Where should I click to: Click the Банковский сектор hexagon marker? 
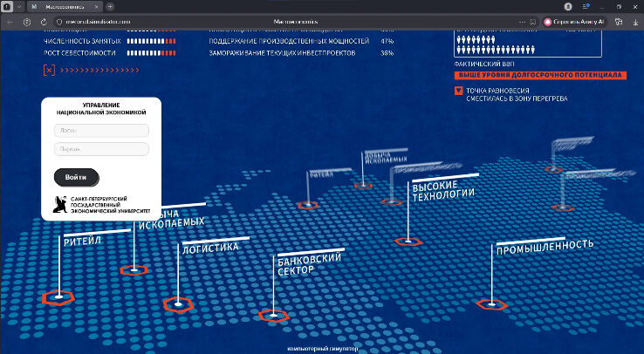click(273, 316)
